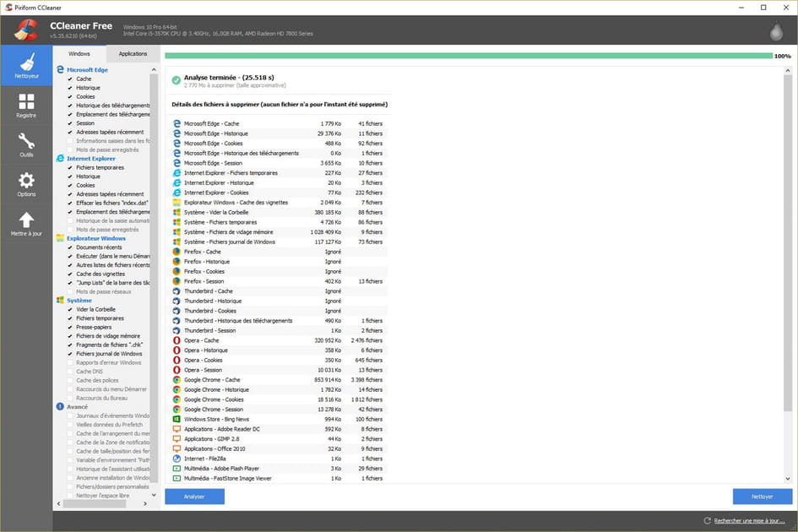The image size is (798, 532).
Task: Click the green 100% progress bar
Action: tap(464, 55)
